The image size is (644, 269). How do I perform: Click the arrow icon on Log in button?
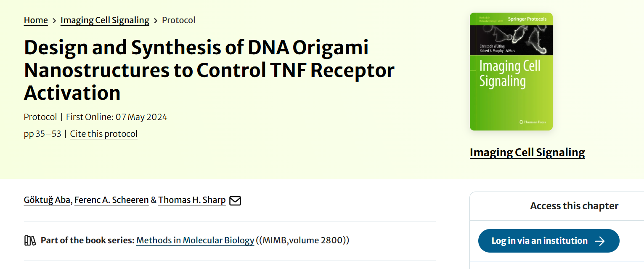click(x=600, y=241)
